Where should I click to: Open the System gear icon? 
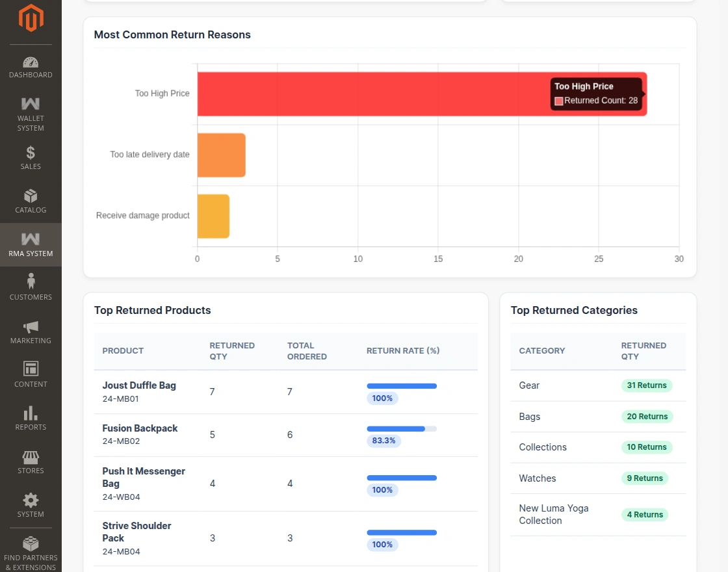(x=31, y=500)
